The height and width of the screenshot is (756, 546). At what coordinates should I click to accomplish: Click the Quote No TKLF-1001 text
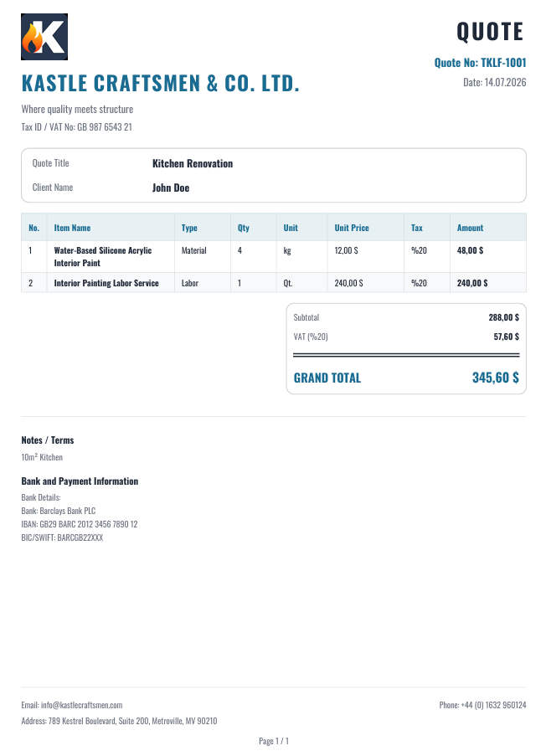point(480,63)
